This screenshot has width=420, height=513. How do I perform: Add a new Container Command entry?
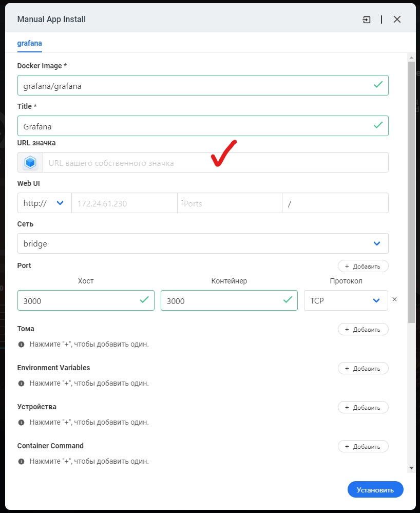[363, 447]
